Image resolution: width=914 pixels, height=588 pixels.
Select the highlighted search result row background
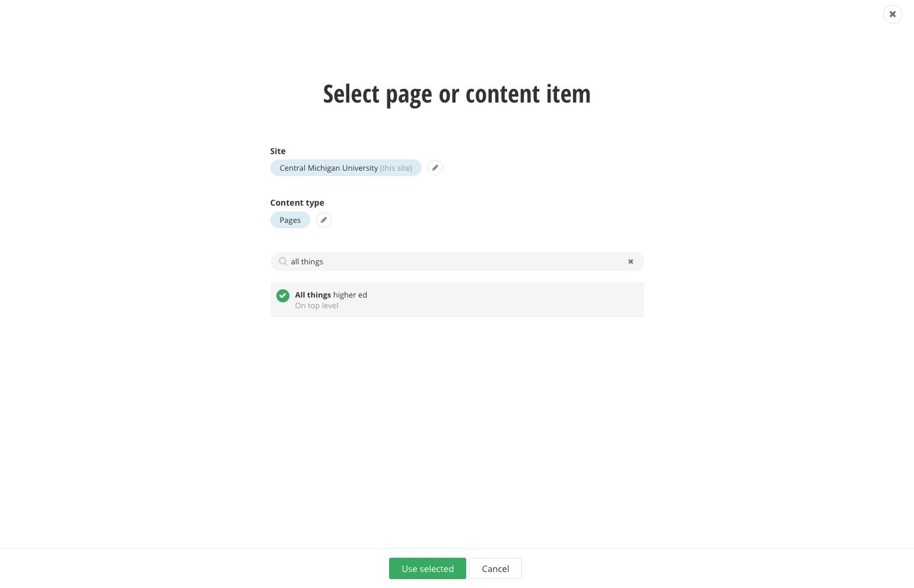(x=457, y=300)
